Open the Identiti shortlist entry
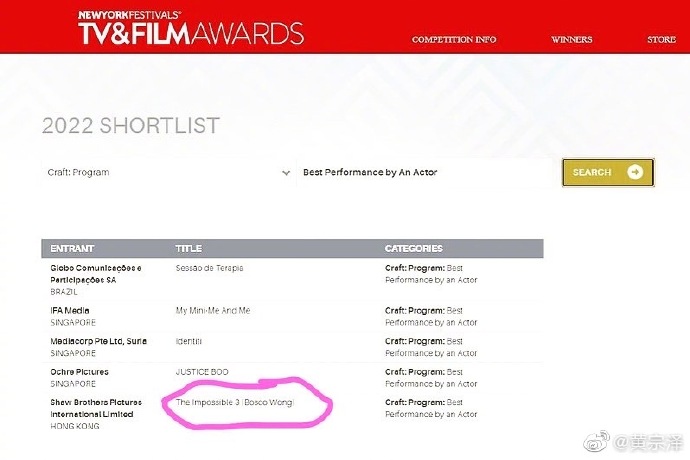Image resolution: width=690 pixels, height=460 pixels. [x=190, y=341]
